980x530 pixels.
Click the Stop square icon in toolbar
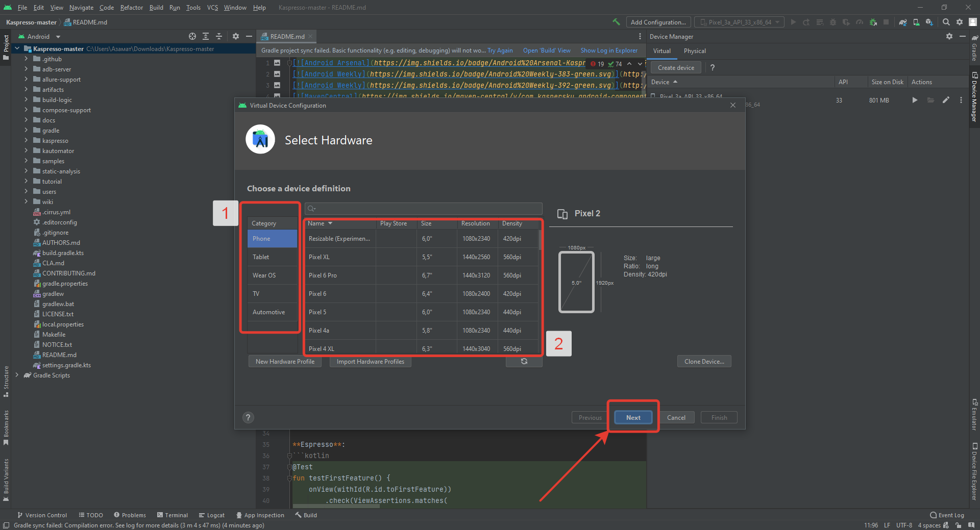click(x=886, y=22)
